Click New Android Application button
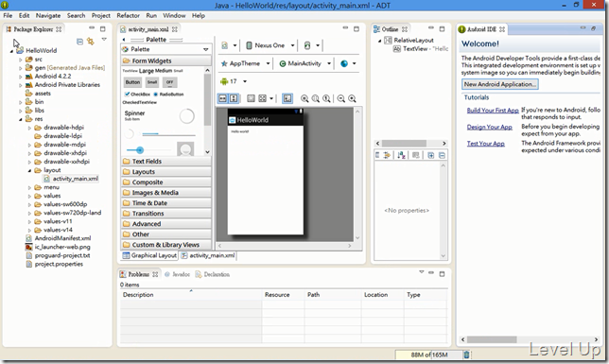609x364 pixels. [x=500, y=84]
